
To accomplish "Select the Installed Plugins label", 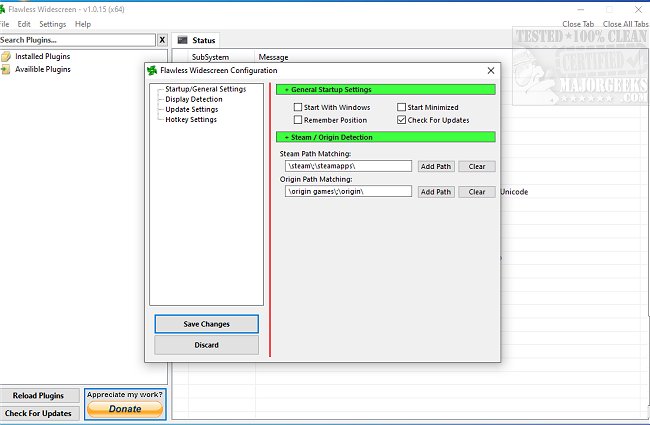I will click(43, 56).
